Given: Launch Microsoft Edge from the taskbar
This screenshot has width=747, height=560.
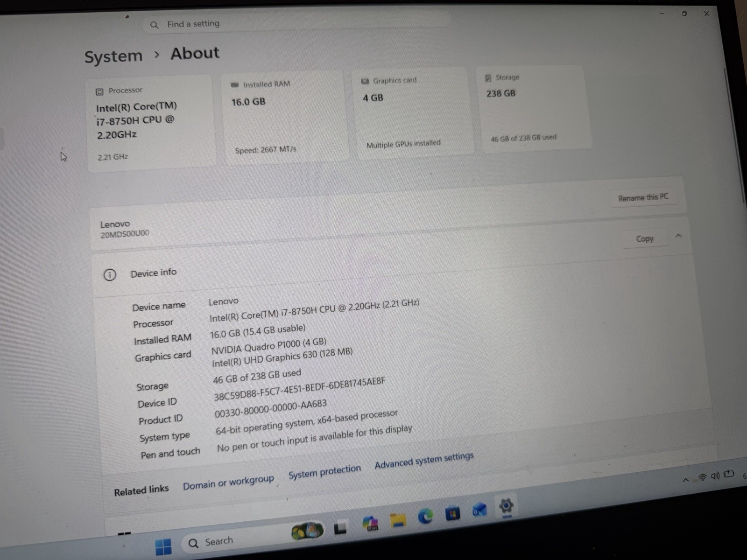Looking at the screenshot, I should [425, 516].
